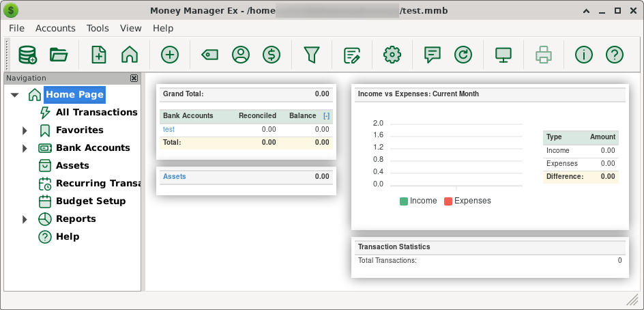The image size is (644, 310).
Task: Click the Reconciled column header
Action: [x=257, y=116]
